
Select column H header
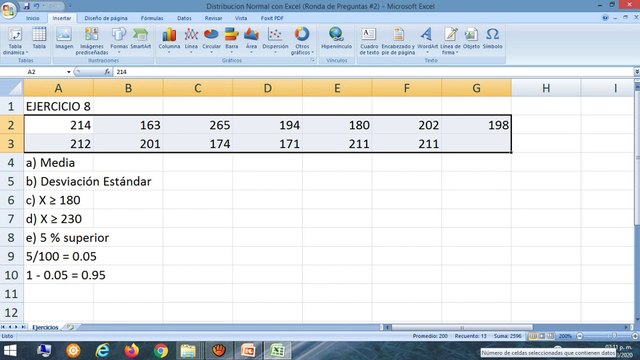coord(546,88)
